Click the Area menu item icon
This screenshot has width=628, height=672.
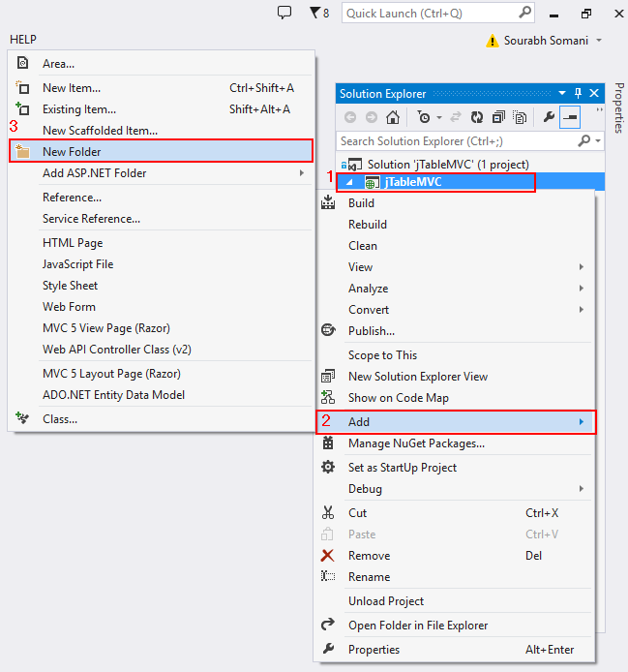(x=22, y=63)
